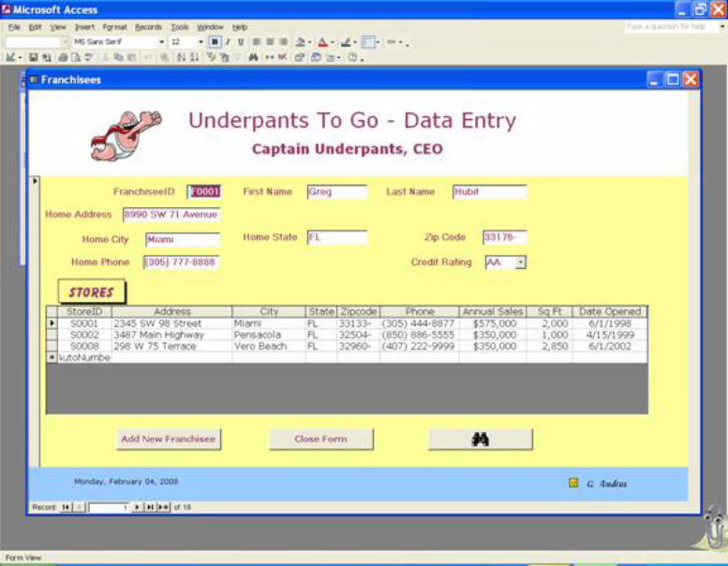Click the Copy icon in toolbar

point(118,57)
